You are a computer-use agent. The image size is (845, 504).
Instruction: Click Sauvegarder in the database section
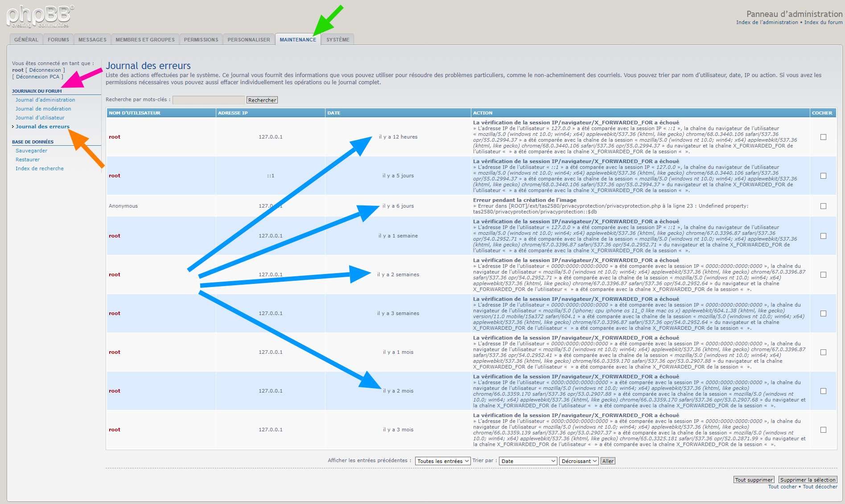coord(31,151)
